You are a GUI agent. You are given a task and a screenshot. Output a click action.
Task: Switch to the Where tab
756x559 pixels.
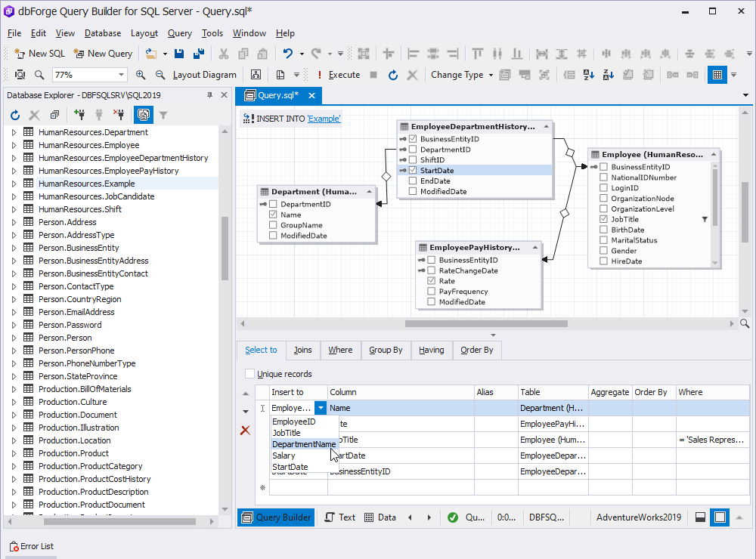(x=340, y=350)
